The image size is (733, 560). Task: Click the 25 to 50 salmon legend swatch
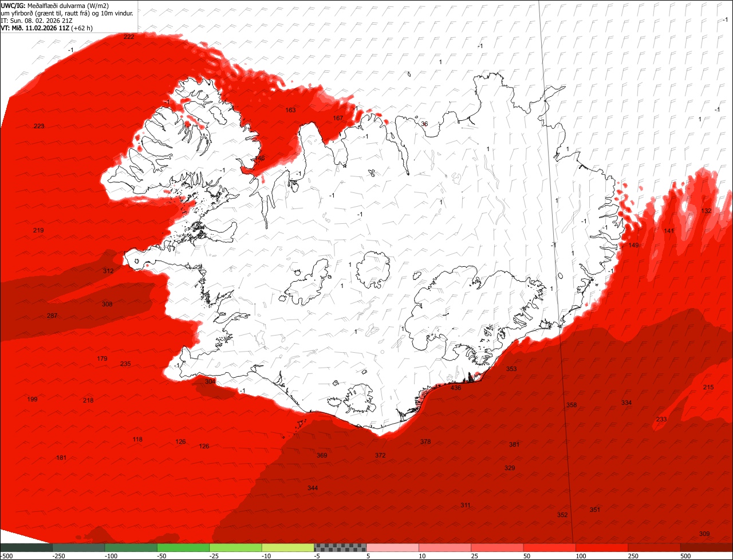coord(498,547)
